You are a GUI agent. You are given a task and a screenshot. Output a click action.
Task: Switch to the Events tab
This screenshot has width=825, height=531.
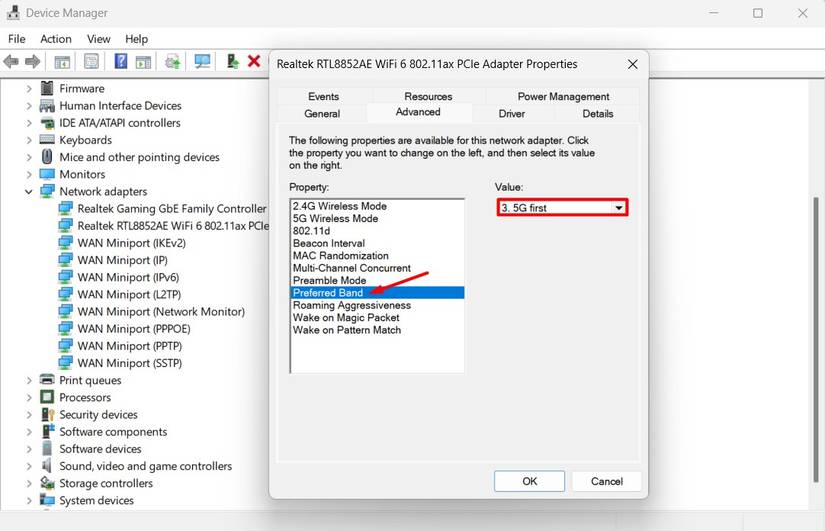point(323,96)
